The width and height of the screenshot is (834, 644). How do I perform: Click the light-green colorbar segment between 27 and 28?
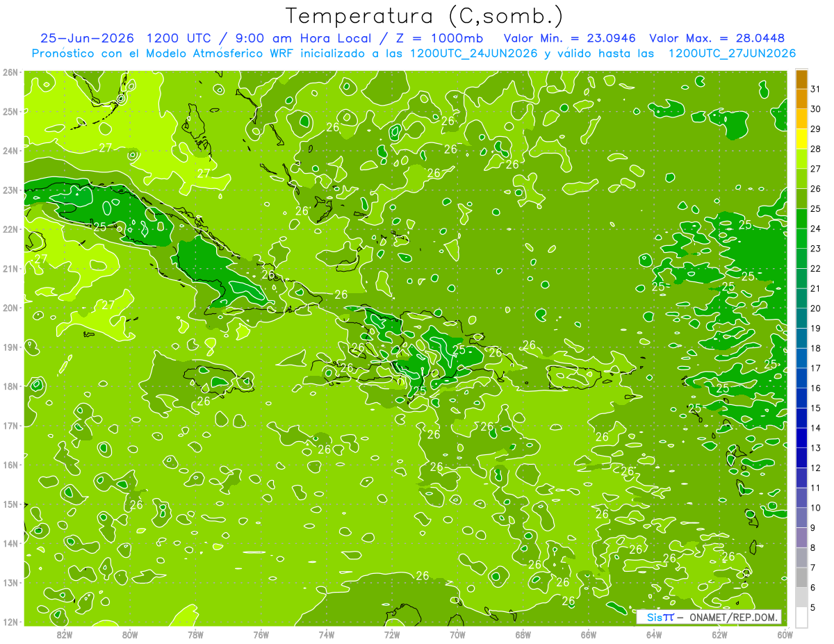(x=801, y=158)
